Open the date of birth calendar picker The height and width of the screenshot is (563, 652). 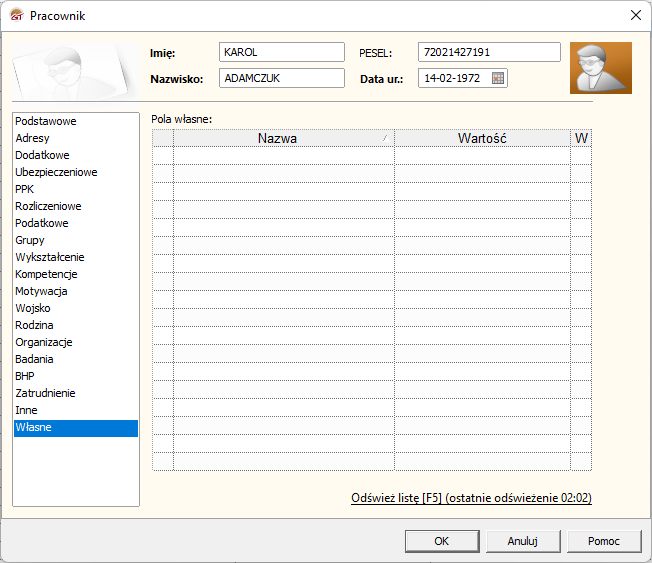coord(497,78)
